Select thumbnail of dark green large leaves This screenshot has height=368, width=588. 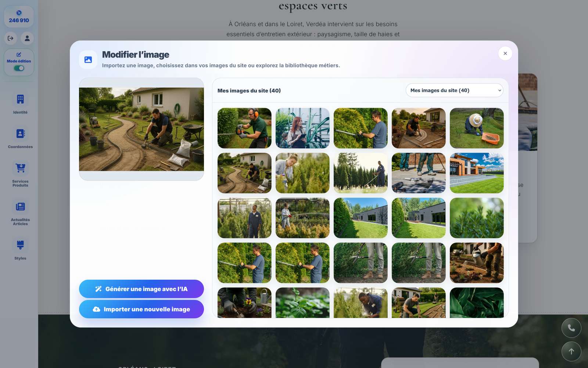point(477,302)
